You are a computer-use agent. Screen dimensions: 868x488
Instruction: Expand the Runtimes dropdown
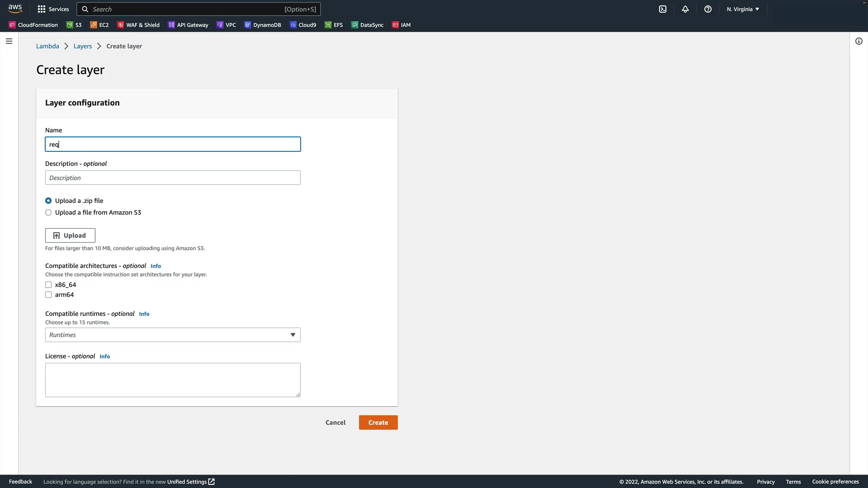click(x=173, y=335)
